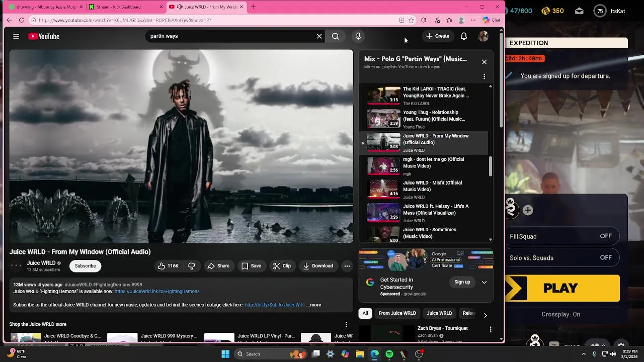Open YouTube notifications bell
Image resolution: width=644 pixels, height=362 pixels.
point(464,36)
